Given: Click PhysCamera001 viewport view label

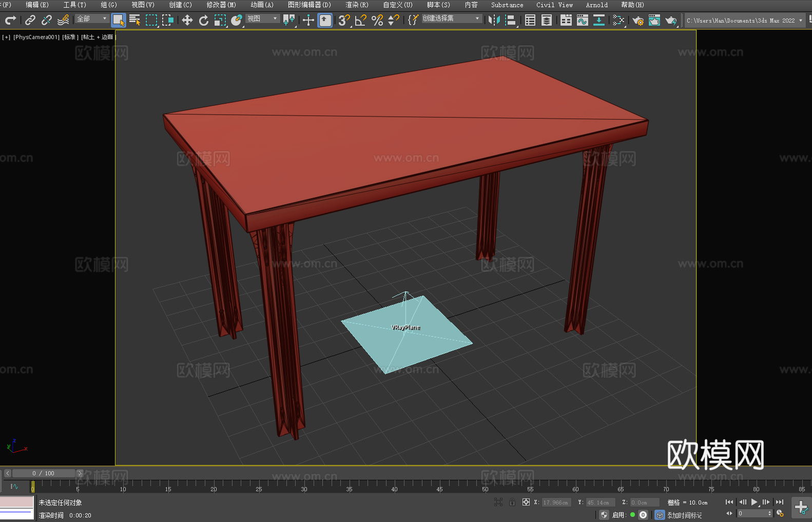Looking at the screenshot, I should (36, 37).
